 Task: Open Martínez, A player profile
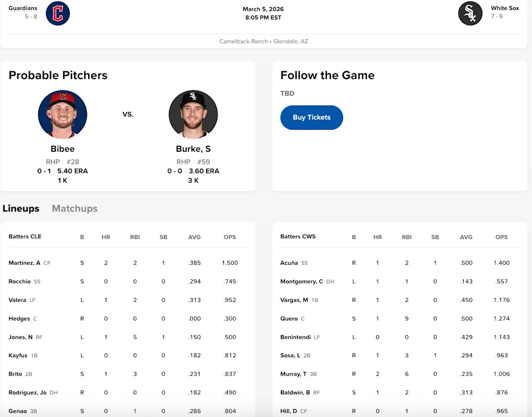click(24, 263)
